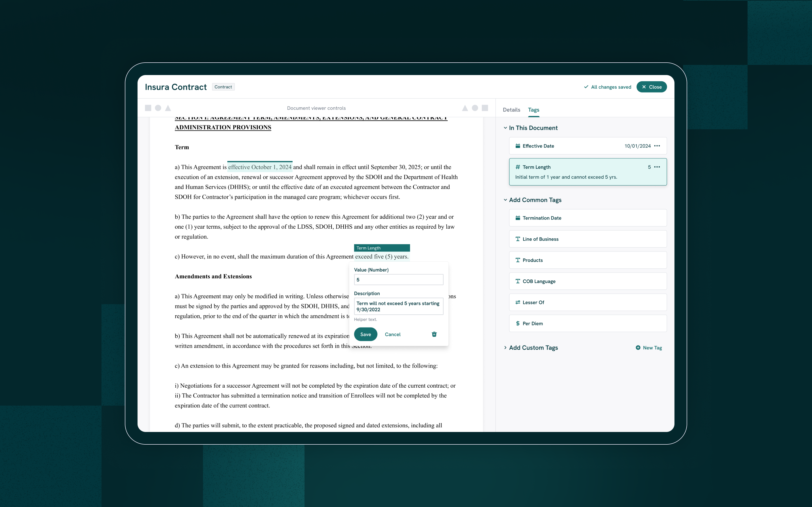The width and height of the screenshot is (812, 507).
Task: Click the Description text box
Action: [x=398, y=306]
